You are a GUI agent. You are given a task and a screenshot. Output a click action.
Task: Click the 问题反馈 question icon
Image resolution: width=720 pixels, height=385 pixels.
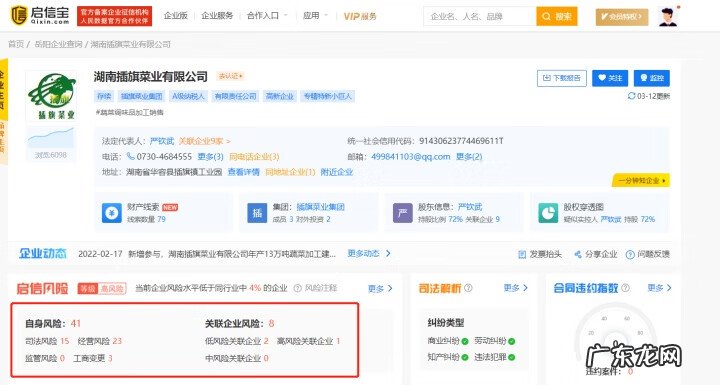pyautogui.click(x=630, y=254)
